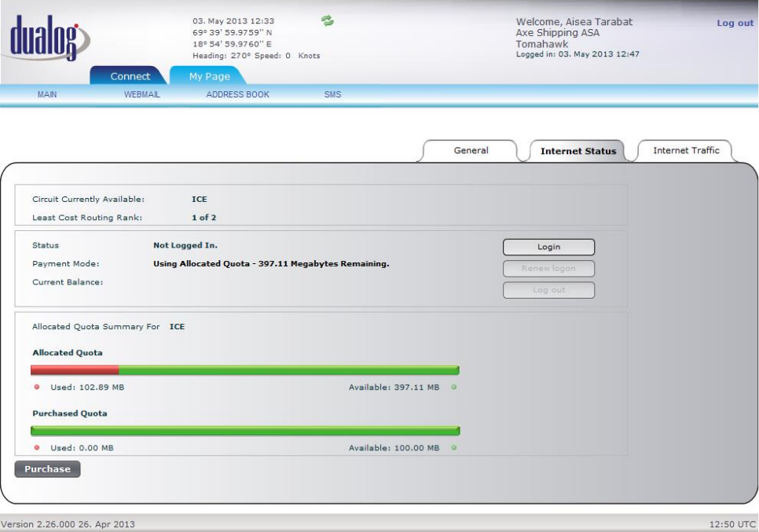Click the Purchased Quota progress bar
The width and height of the screenshot is (759, 532).
(x=245, y=431)
